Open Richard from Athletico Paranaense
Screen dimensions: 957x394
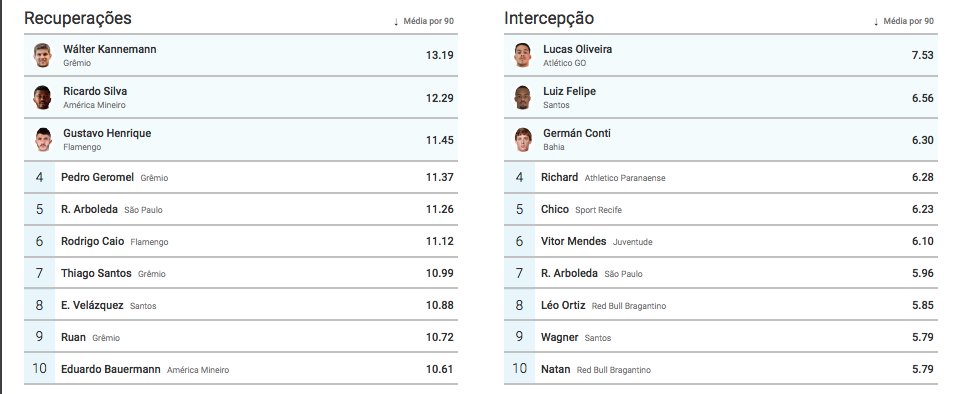pos(559,177)
